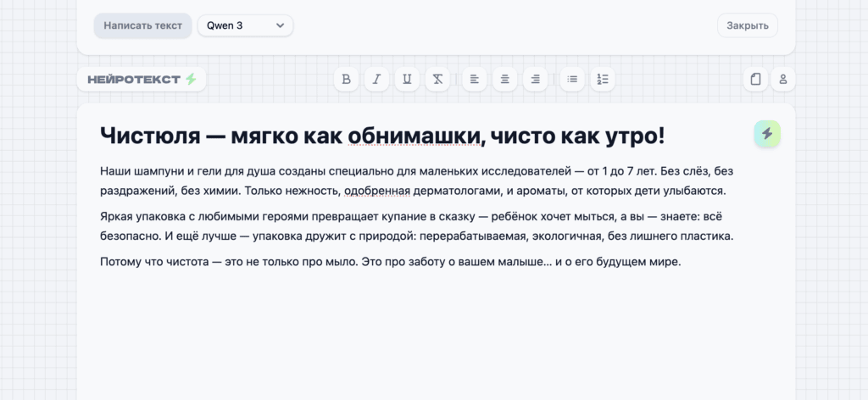Viewport: 868px width, 400px height.
Task: Insert a bulleted list
Action: click(572, 79)
